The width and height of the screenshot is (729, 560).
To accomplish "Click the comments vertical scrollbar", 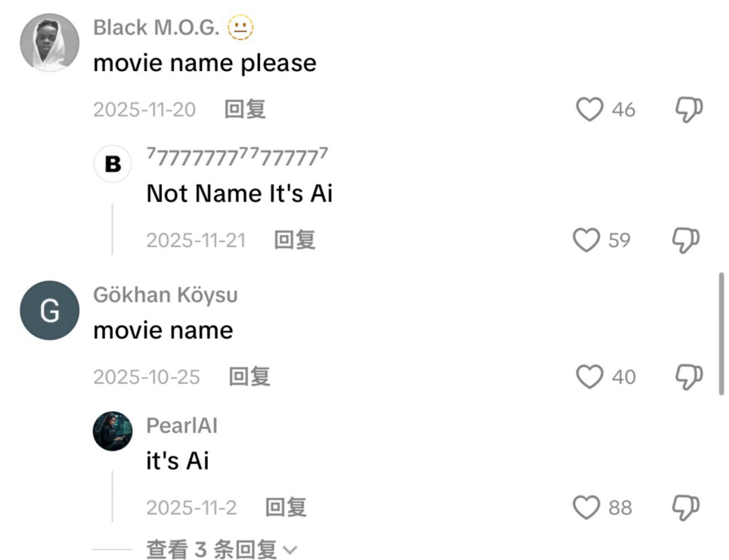I will coord(721,334).
